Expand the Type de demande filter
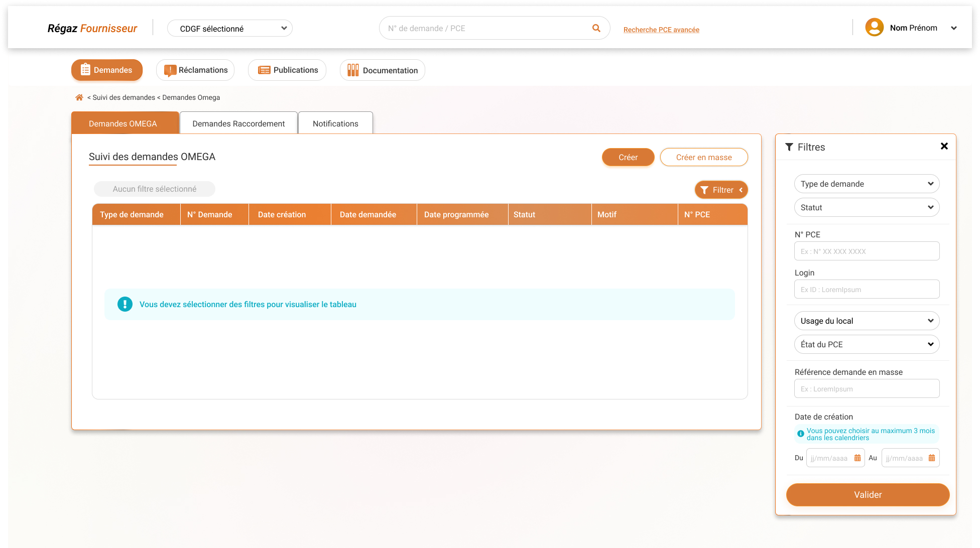The image size is (980, 548). pyautogui.click(x=867, y=184)
